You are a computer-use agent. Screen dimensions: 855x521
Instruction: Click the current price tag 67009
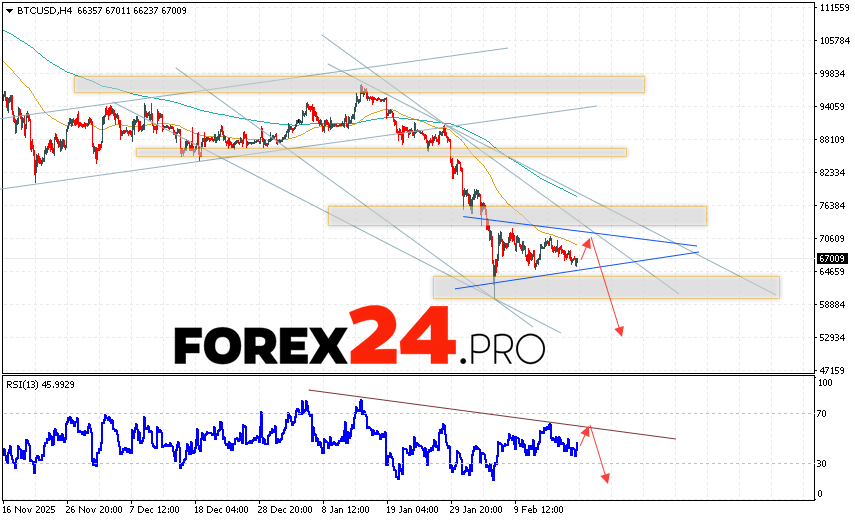833,258
